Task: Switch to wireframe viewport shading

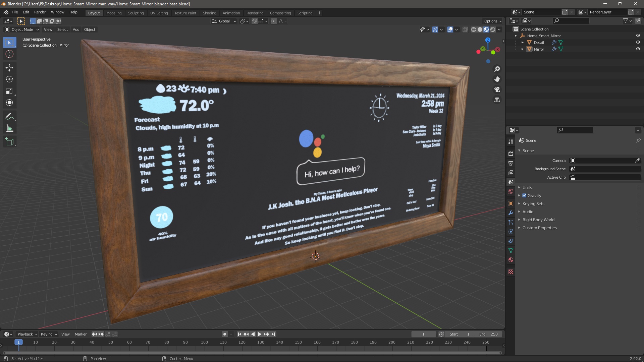Action: coord(474,29)
